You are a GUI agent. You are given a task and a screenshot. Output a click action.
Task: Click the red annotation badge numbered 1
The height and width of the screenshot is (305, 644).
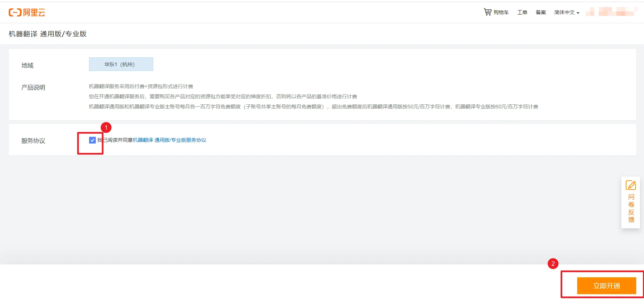[106, 127]
